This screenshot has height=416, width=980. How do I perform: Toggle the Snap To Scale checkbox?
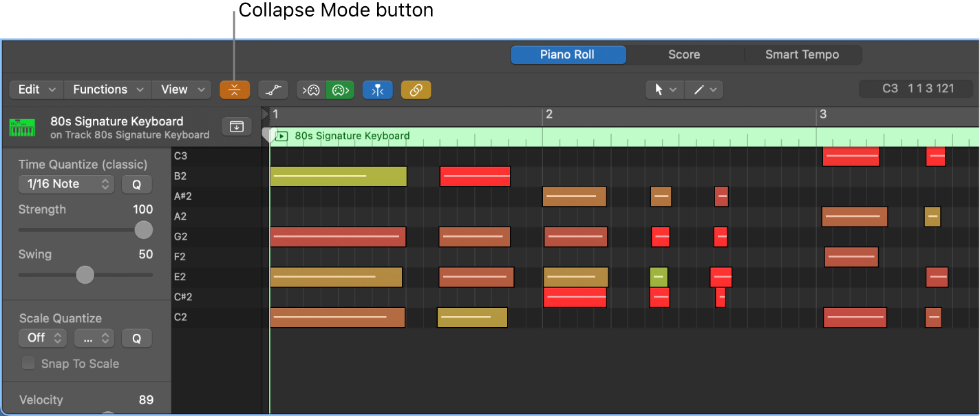pos(28,363)
